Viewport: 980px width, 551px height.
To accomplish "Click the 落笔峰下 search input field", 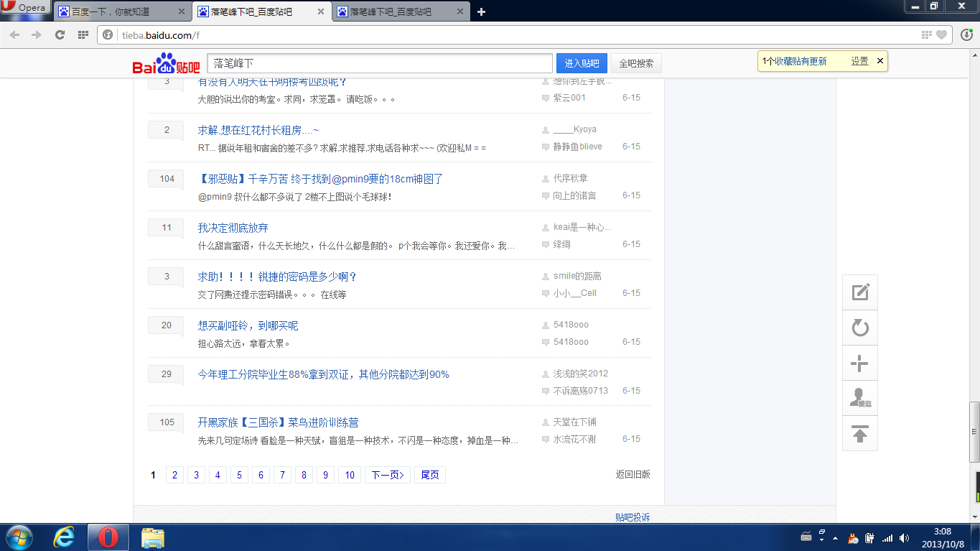I will [379, 63].
